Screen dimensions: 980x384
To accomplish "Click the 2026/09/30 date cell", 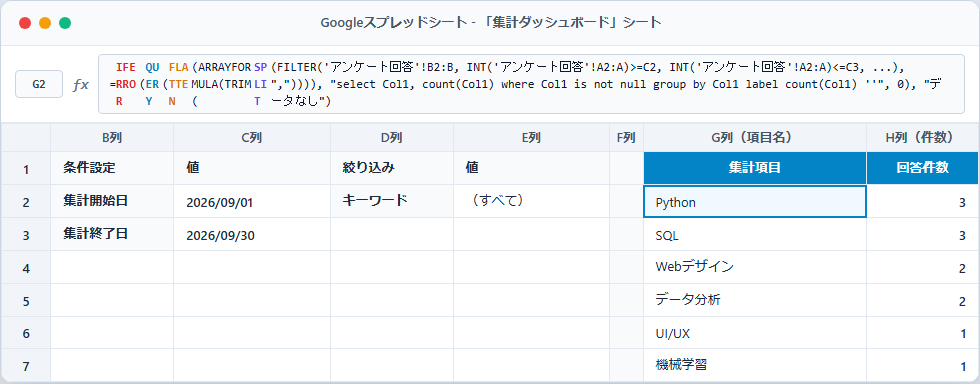I will 252,235.
